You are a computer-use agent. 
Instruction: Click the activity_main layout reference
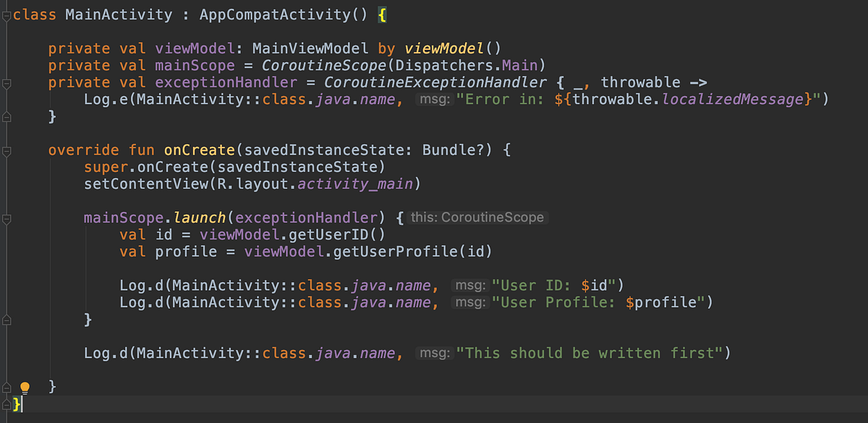(x=354, y=184)
